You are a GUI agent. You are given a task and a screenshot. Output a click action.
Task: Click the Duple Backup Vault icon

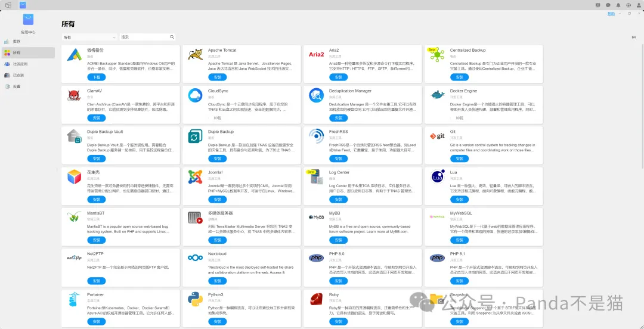[x=75, y=136]
